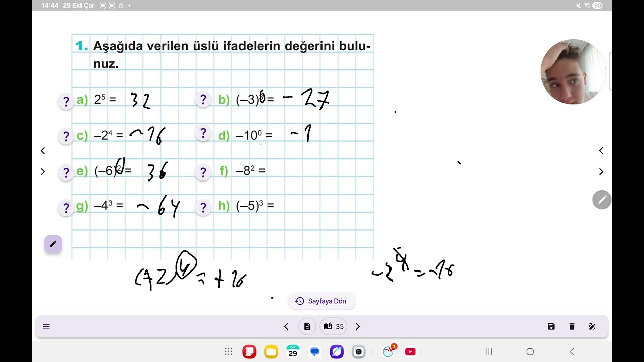This screenshot has height=362, width=644.
Task: Reveal answer for question g) –4³
Action: coord(66,208)
